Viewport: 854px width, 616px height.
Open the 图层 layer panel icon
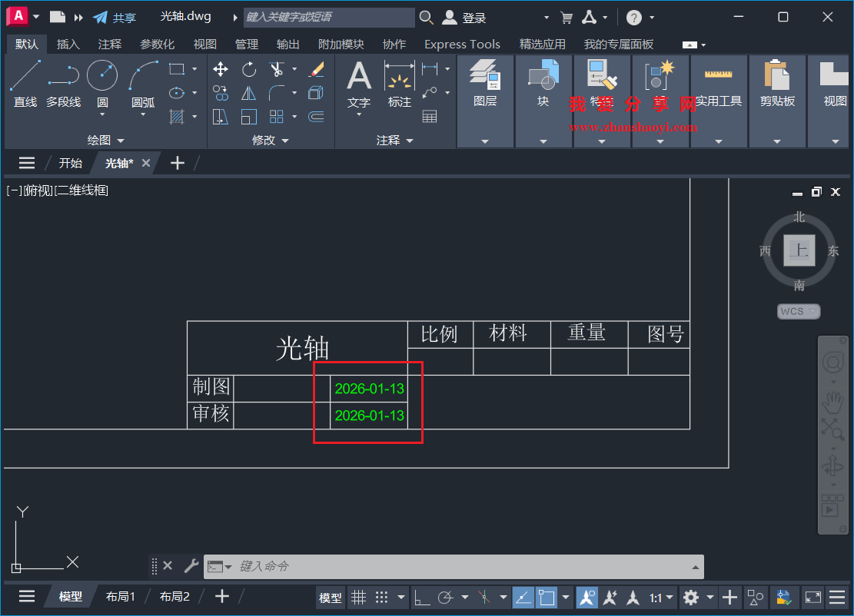pyautogui.click(x=485, y=75)
